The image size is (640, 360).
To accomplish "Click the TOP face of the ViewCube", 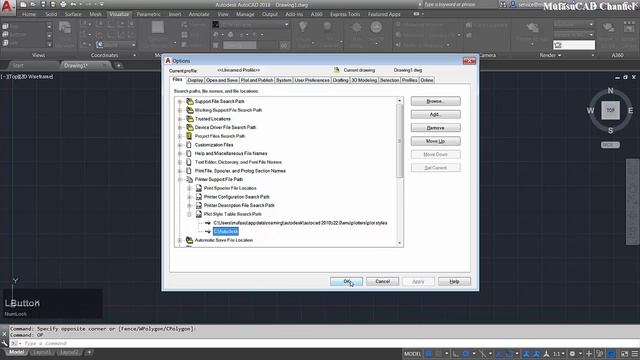I will pyautogui.click(x=610, y=110).
